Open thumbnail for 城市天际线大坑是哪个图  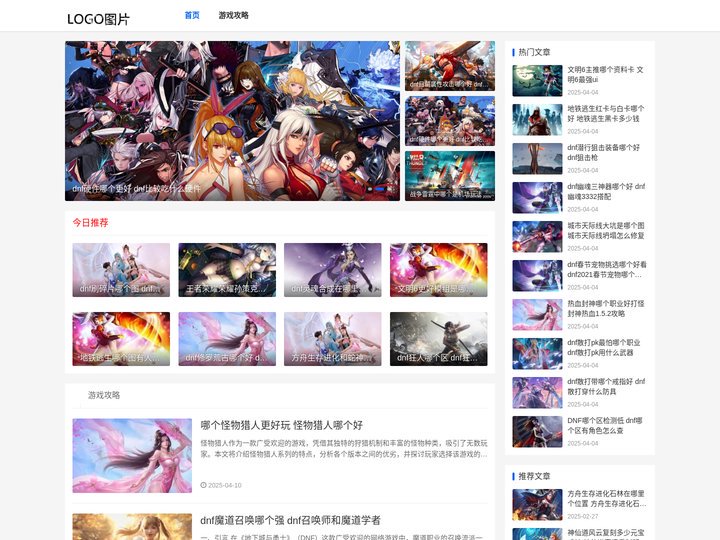[x=537, y=236]
